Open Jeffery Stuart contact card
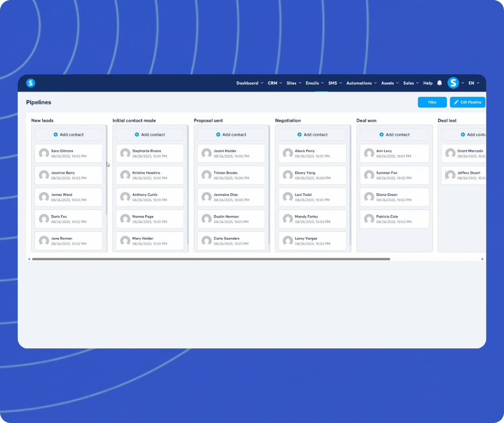This screenshot has width=504, height=423. pos(463,175)
